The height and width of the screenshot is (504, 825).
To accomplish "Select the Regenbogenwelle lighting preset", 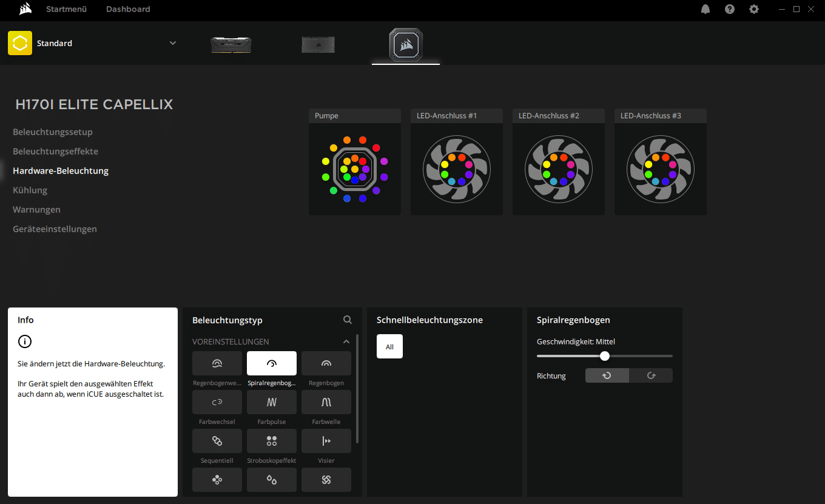I will click(217, 363).
